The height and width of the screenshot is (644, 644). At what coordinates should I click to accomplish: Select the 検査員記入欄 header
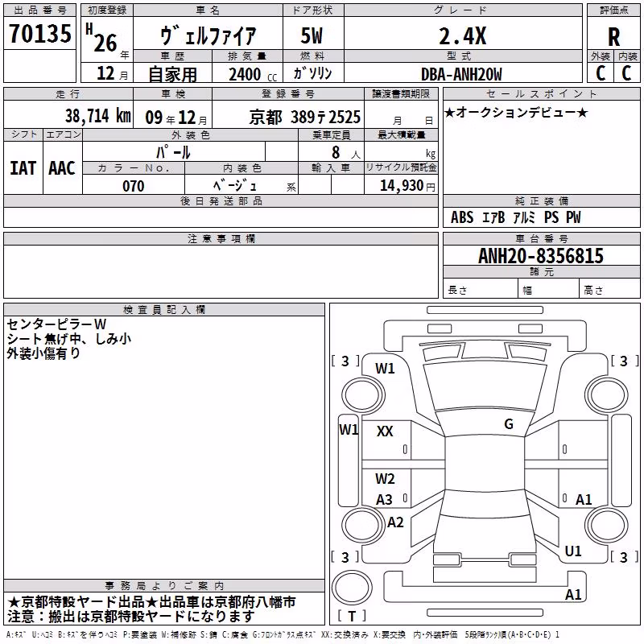[x=164, y=310]
